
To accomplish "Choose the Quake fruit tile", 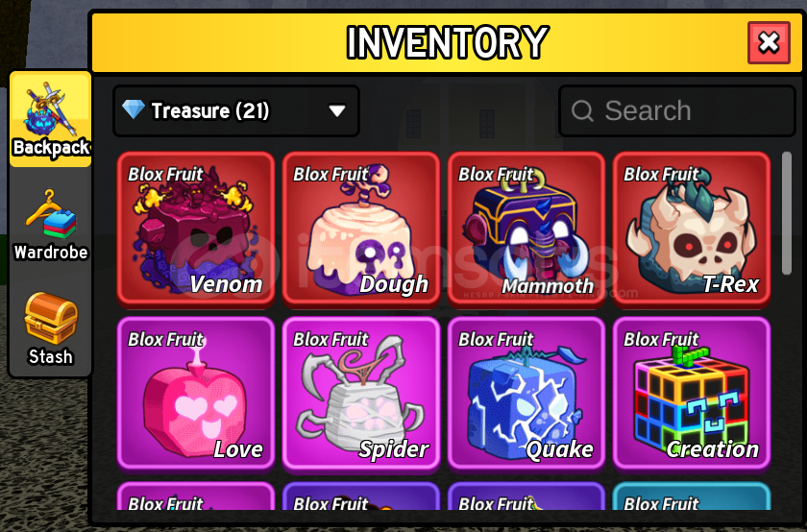I will (x=526, y=394).
